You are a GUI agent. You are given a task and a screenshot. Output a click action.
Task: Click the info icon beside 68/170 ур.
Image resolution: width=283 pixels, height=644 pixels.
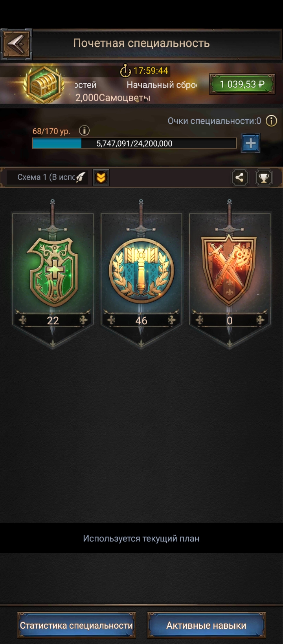(84, 130)
